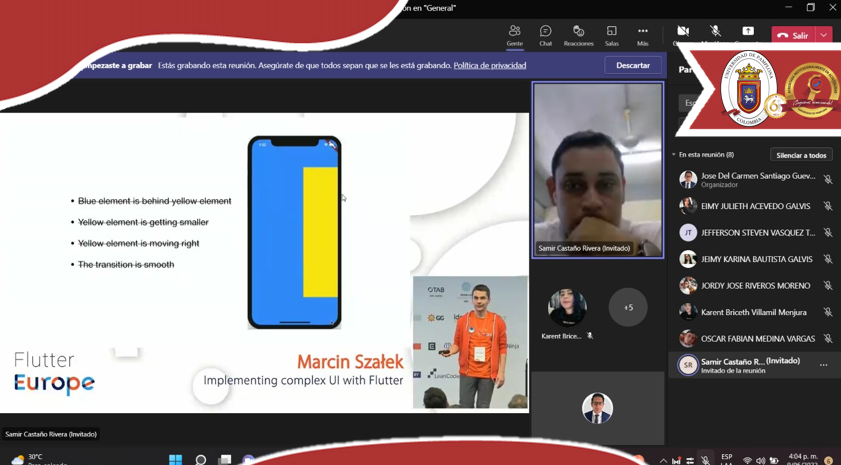Collapse the 'En esta reunión (8)' list
The height and width of the screenshot is (465, 841).
point(674,155)
